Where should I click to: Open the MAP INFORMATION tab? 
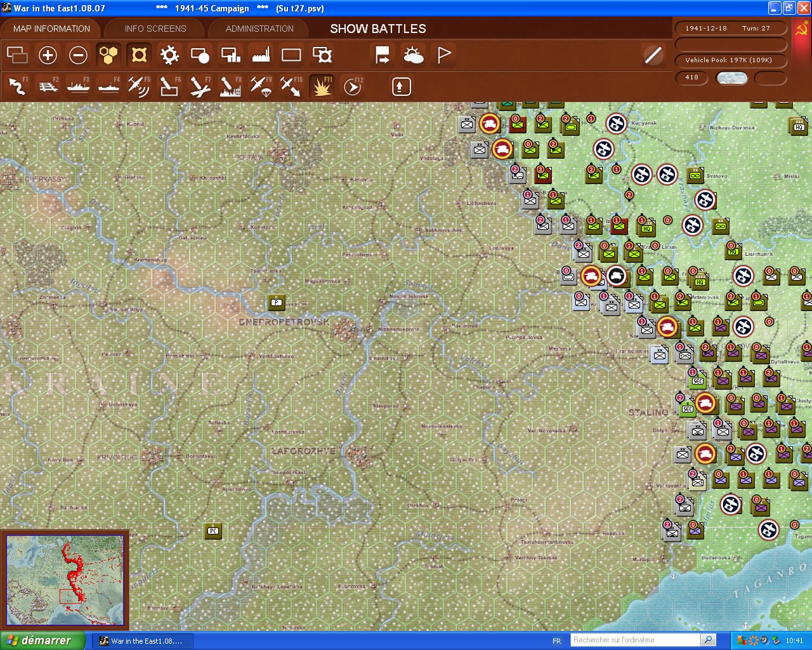(51, 29)
